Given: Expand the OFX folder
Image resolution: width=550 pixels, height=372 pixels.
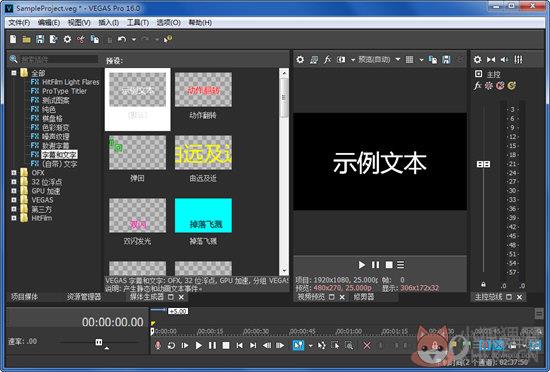Looking at the screenshot, I should (14, 173).
